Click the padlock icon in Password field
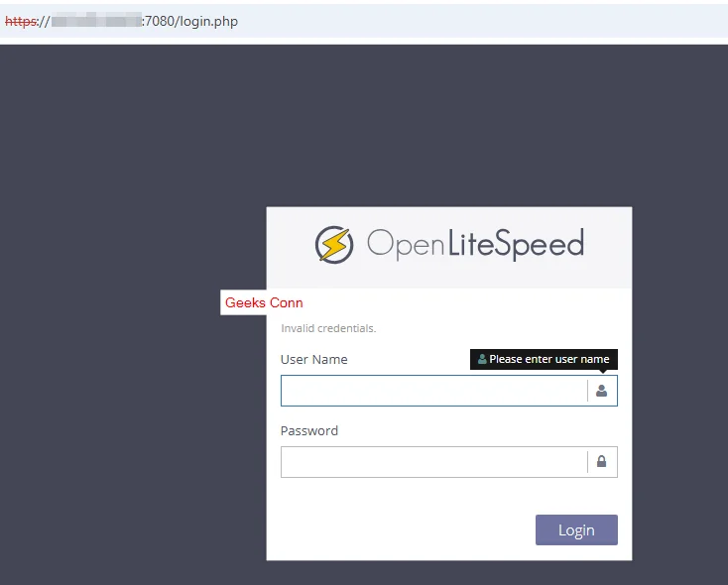Image resolution: width=728 pixels, height=585 pixels. (601, 461)
